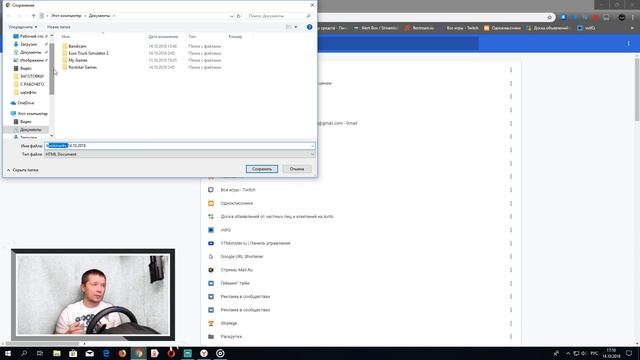Viewport: 640px width, 360px height.
Task: Select OneDrive in the navigation pane
Action: pos(25,103)
